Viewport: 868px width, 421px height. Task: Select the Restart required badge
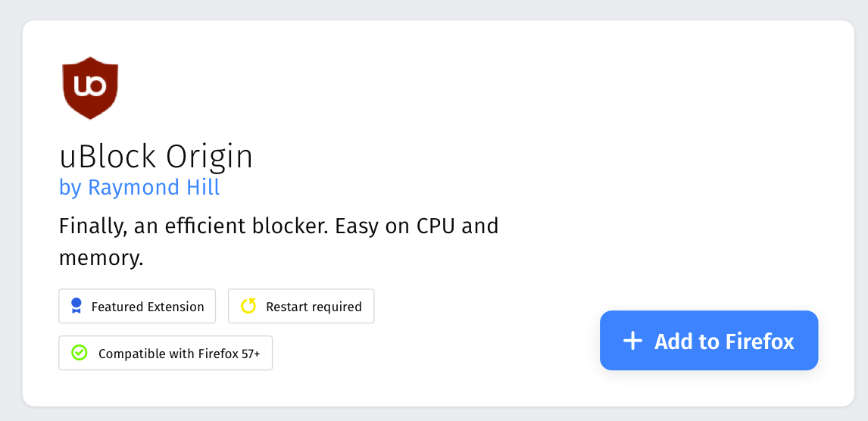pos(301,306)
